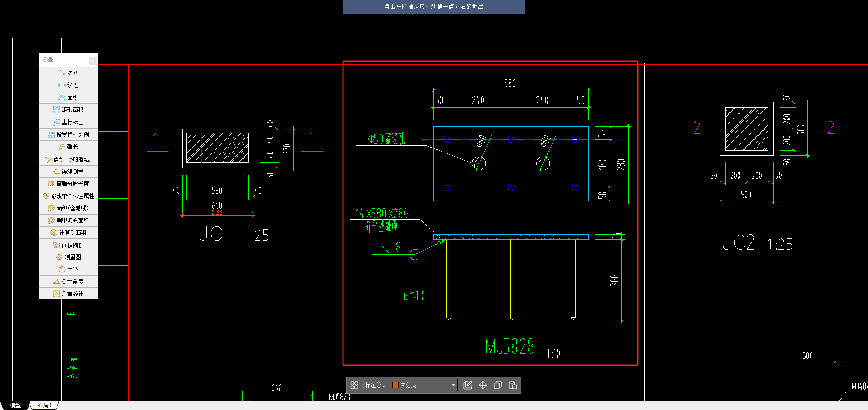Select the 测量填充面积 hatch area tool
Image resolution: width=868 pixels, height=410 pixels.
point(68,220)
